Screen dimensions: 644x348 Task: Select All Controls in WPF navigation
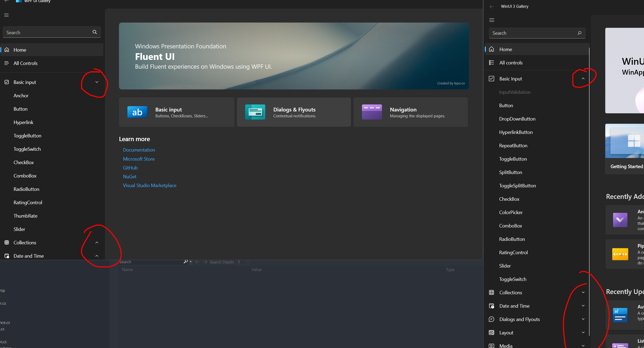(25, 63)
